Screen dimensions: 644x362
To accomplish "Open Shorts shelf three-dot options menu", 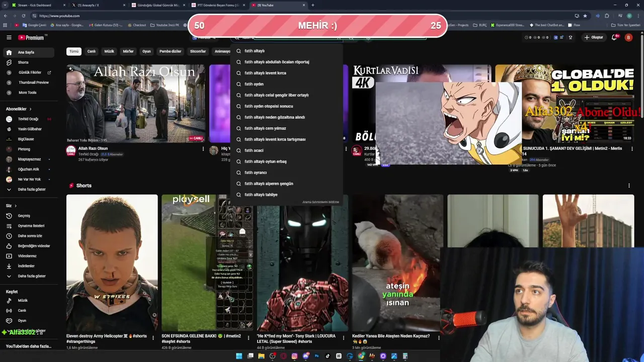I will pos(629,186).
